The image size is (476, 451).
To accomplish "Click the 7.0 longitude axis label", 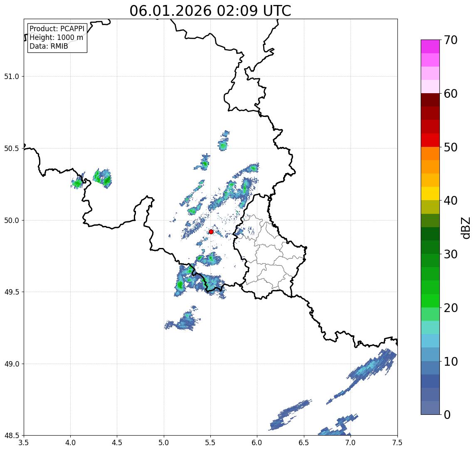I will [350, 443].
